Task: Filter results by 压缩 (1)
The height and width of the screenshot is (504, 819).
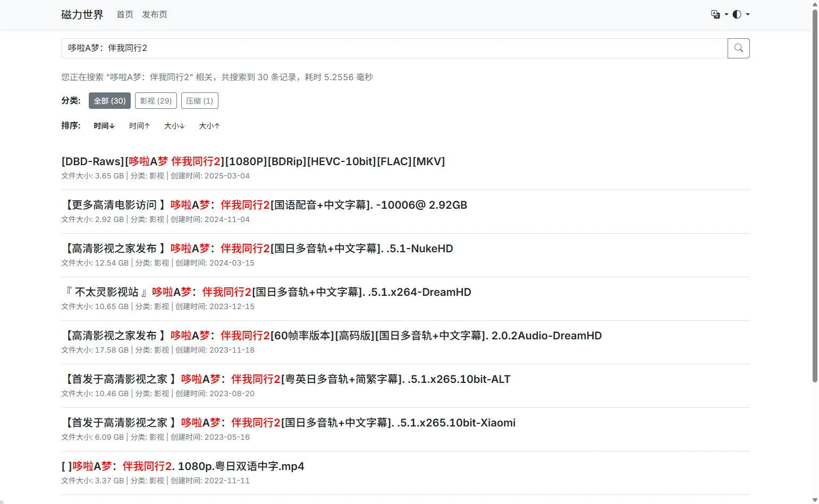Action: pyautogui.click(x=199, y=101)
